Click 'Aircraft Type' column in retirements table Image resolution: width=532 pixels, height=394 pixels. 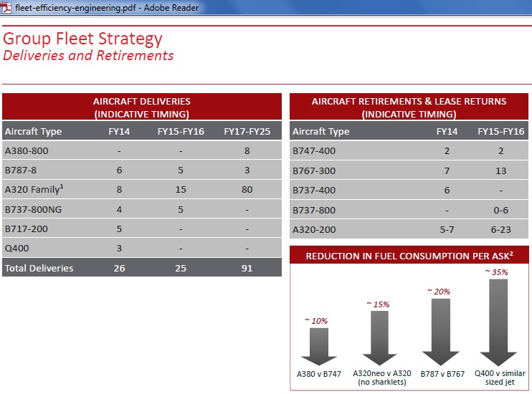[x=321, y=132]
